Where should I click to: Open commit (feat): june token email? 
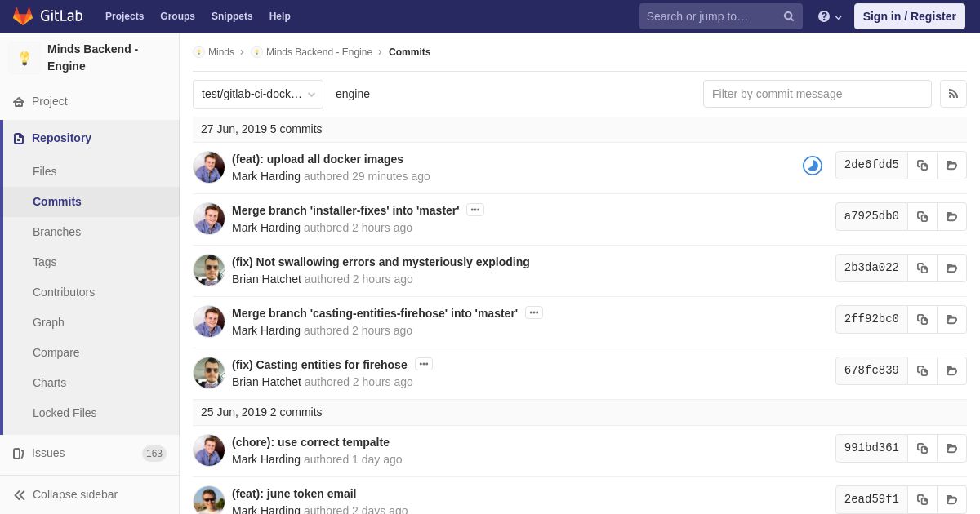click(x=294, y=494)
